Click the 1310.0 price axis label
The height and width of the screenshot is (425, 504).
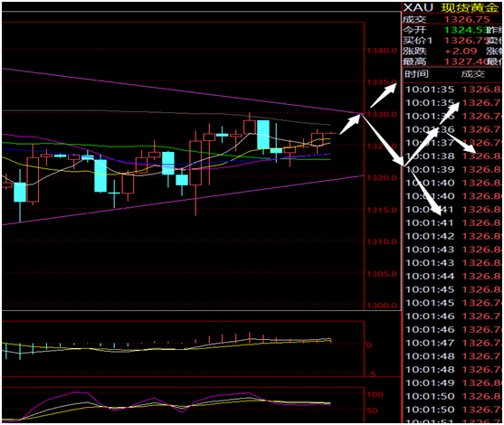point(382,241)
